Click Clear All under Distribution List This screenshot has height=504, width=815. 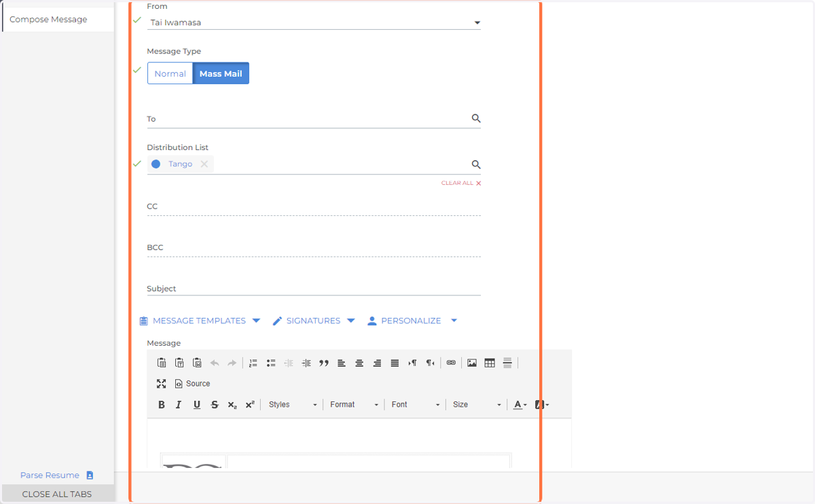click(461, 183)
